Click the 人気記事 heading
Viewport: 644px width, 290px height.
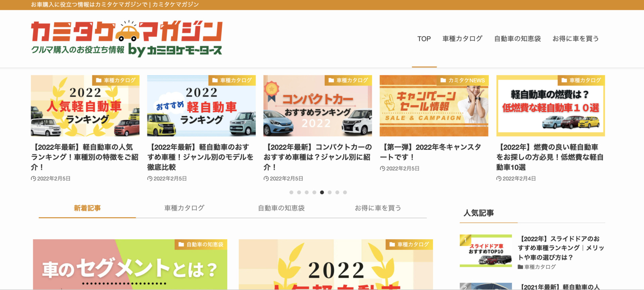pyautogui.click(x=479, y=213)
